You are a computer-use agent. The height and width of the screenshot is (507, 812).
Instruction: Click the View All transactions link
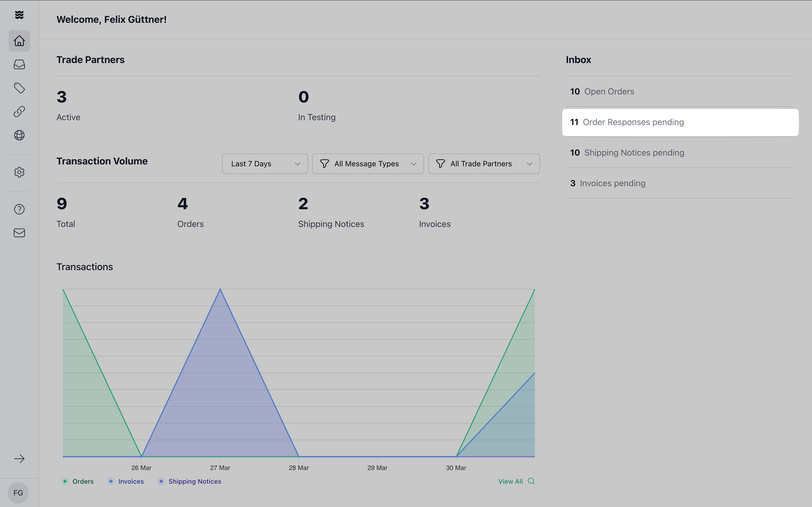[516, 482]
